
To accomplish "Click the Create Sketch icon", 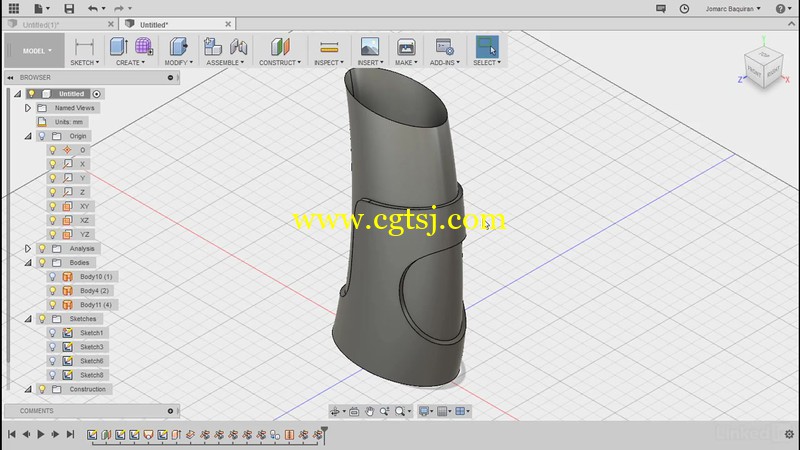I will point(84,47).
